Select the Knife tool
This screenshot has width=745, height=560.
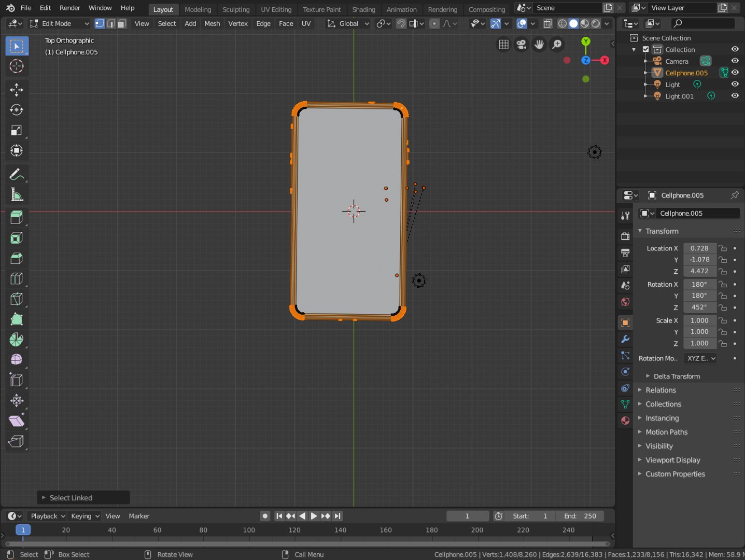click(x=17, y=299)
